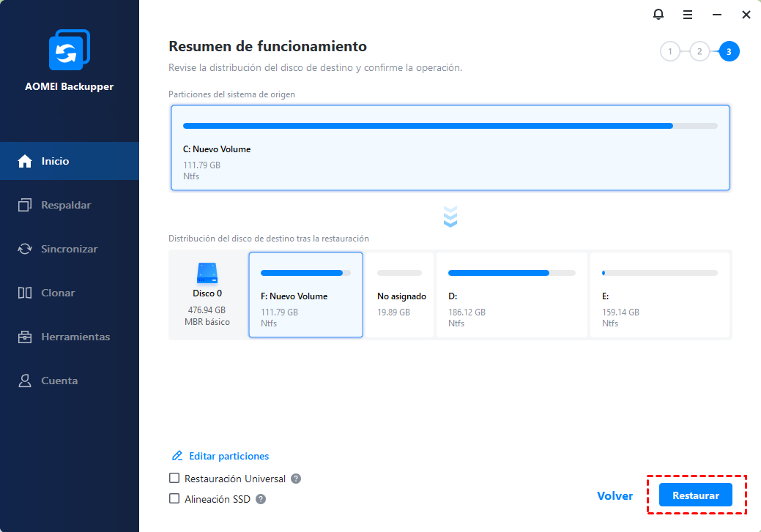Click the Universal Restore help icon
This screenshot has height=532, width=761.
tap(296, 479)
